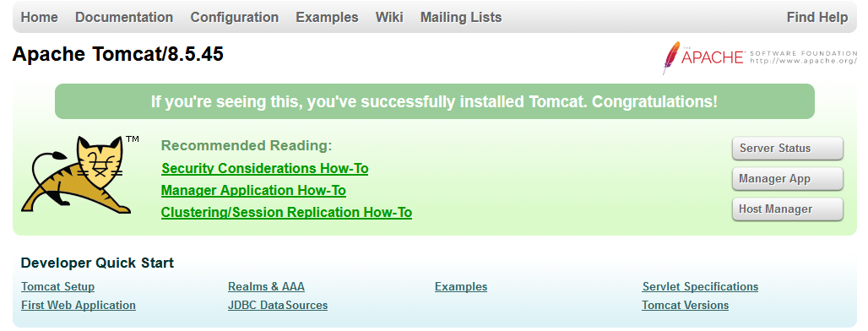Click Find Help in the top bar
The height and width of the screenshot is (331, 868).
click(817, 17)
